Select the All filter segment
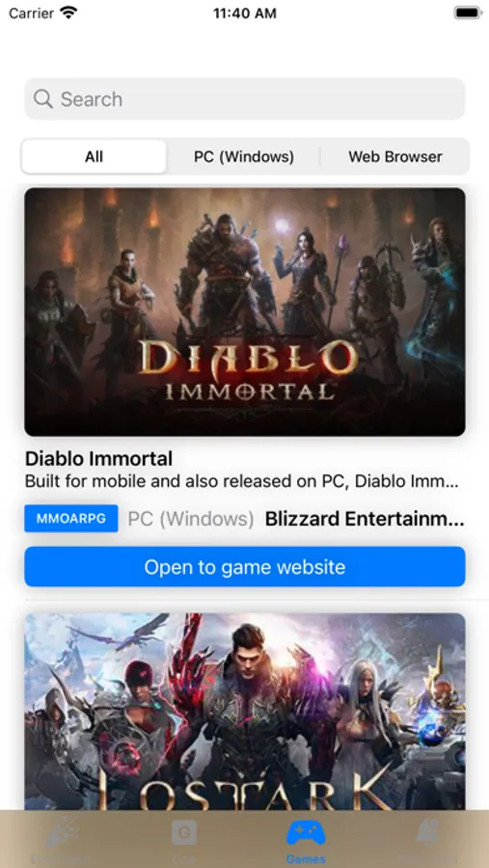 (x=94, y=156)
